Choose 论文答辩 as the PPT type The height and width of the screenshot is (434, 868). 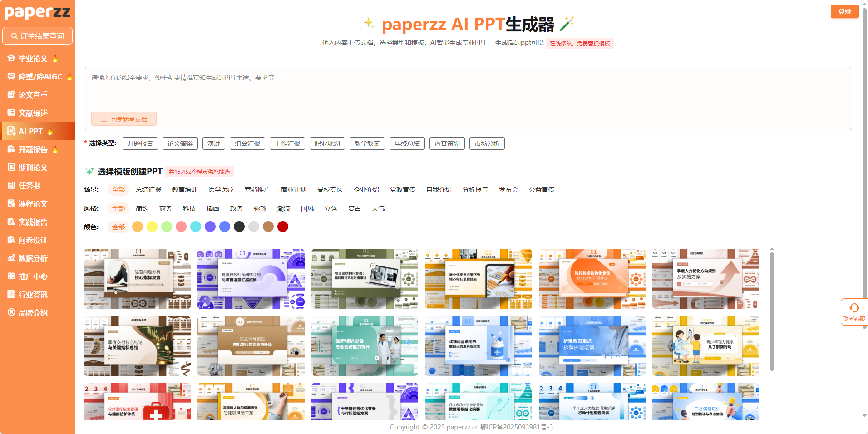coord(180,143)
